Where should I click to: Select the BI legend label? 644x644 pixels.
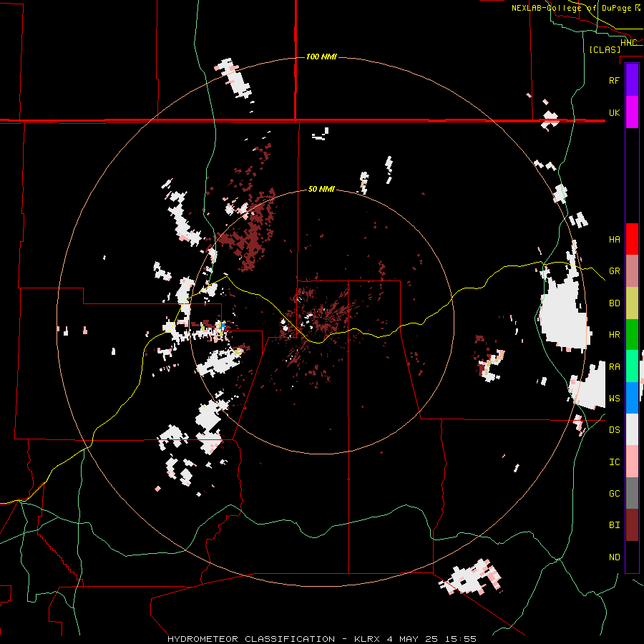(614, 525)
